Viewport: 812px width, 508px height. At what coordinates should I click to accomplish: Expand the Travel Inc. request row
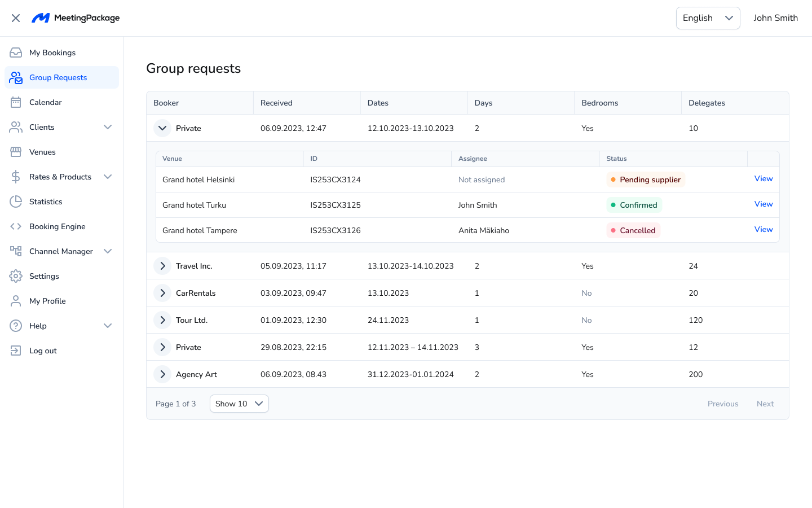tap(162, 266)
